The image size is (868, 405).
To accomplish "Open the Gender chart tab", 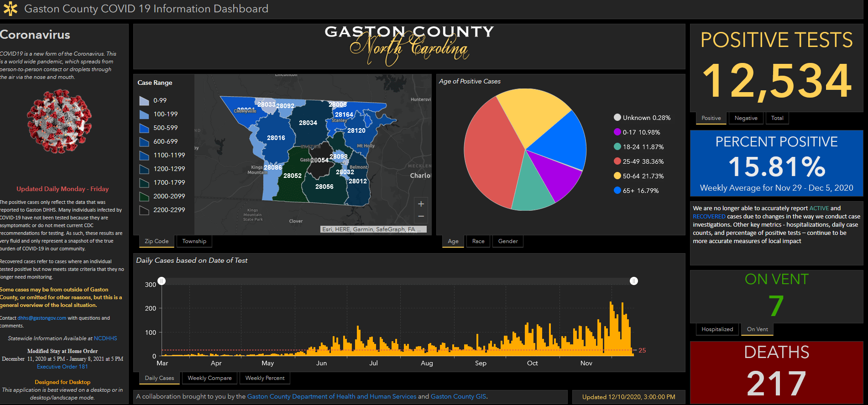I will click(x=508, y=241).
